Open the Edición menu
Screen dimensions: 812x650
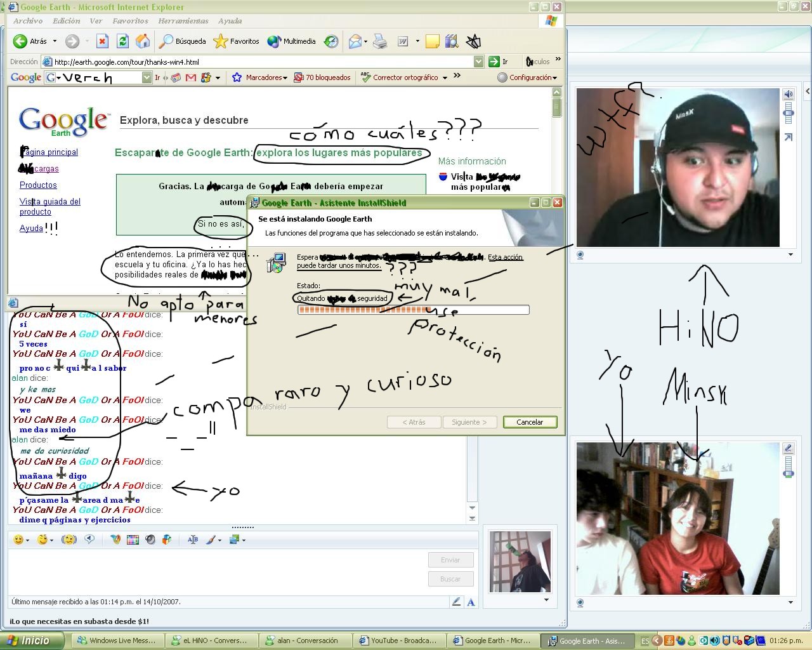(67, 21)
